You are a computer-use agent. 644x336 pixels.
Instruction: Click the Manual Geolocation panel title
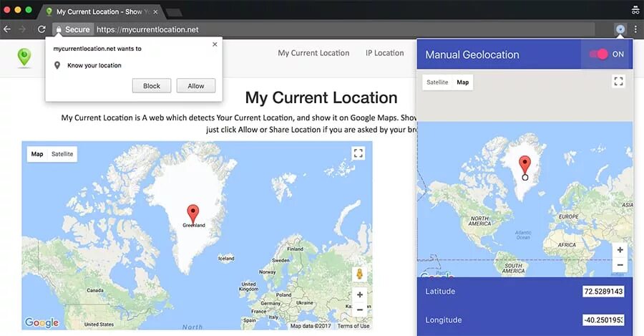coord(472,54)
